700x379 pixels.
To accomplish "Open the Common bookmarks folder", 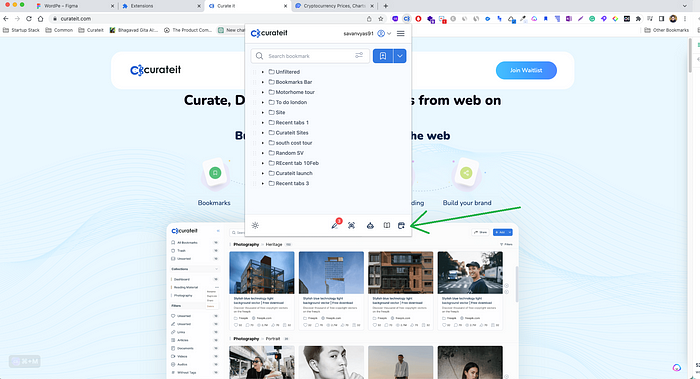I will click(x=59, y=30).
